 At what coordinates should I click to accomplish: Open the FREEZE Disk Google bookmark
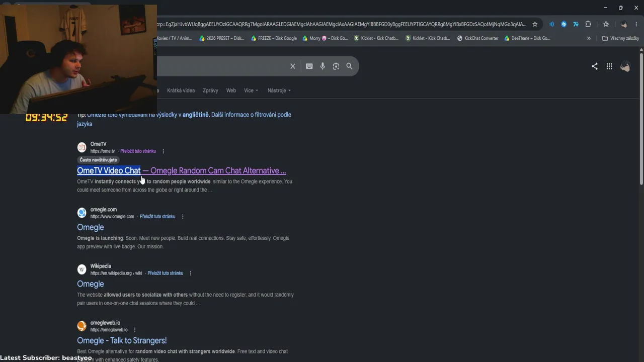[x=274, y=38]
